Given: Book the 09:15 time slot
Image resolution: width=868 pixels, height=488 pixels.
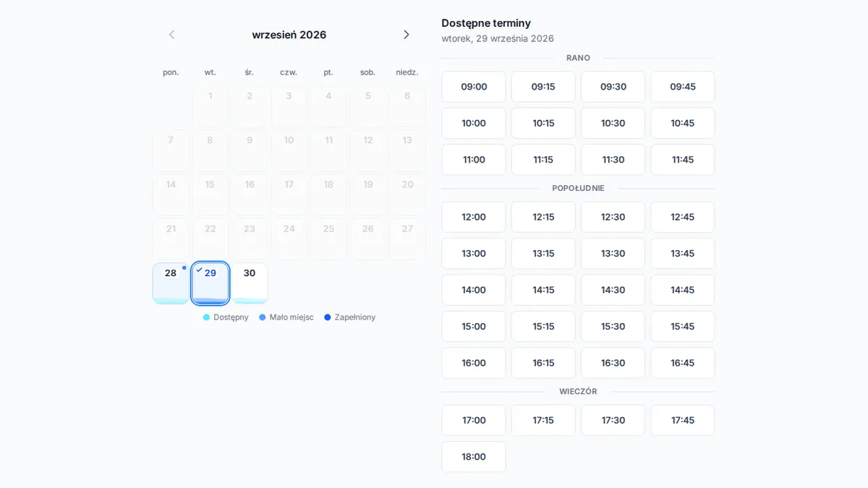Looking at the screenshot, I should coord(543,87).
